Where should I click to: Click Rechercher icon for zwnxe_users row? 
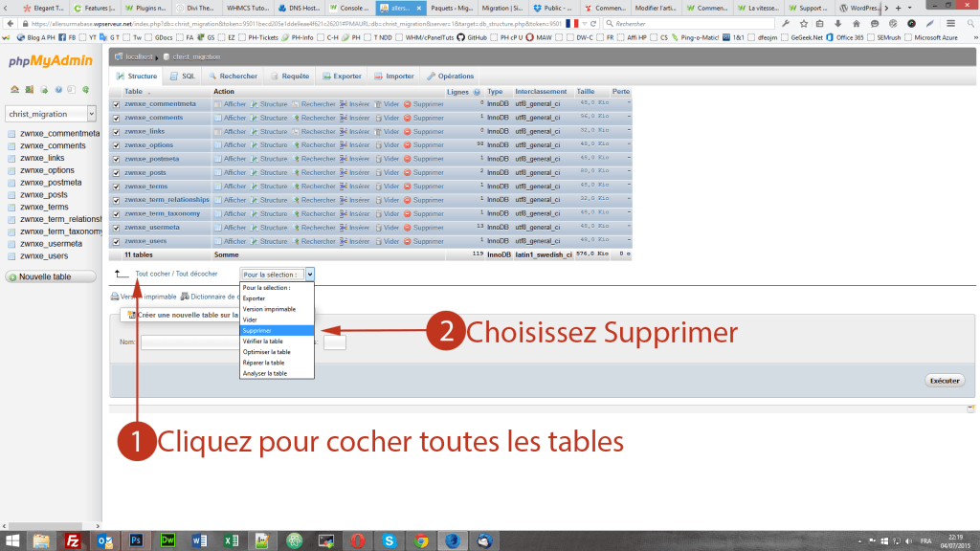297,242
